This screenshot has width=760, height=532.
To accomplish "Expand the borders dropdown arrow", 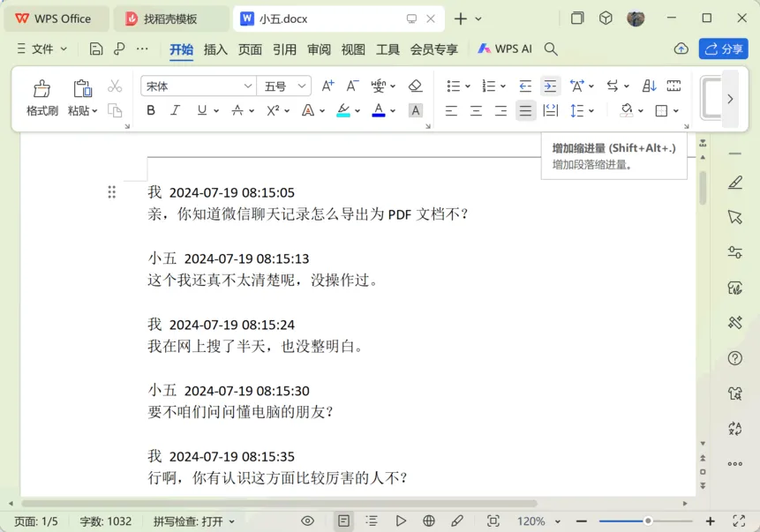I will click(x=675, y=111).
